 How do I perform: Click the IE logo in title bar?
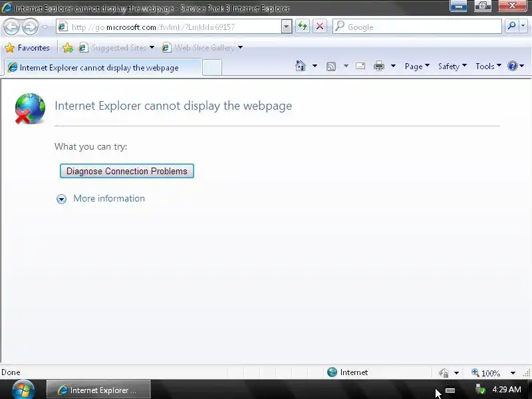tap(7, 7)
